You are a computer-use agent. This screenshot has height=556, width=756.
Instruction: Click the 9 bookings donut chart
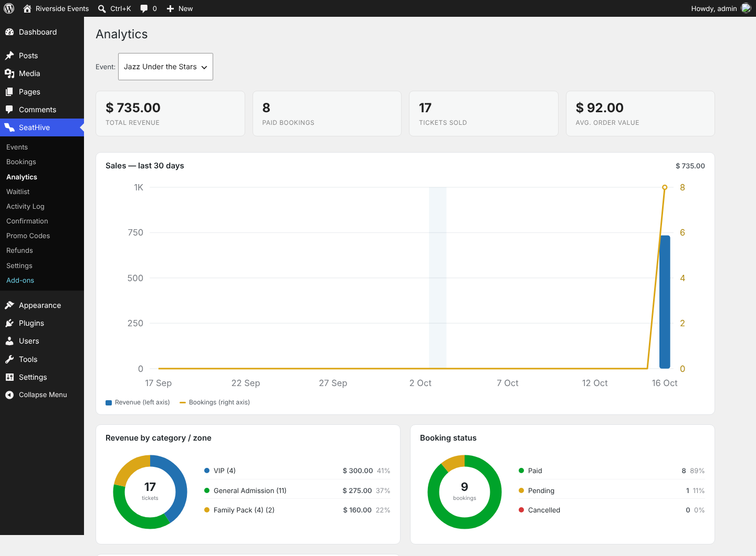point(465,492)
